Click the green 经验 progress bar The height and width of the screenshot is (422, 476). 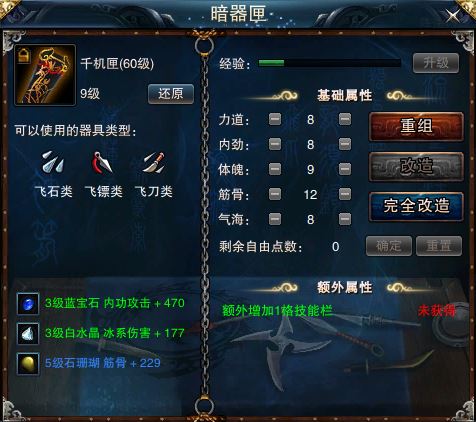(330, 63)
